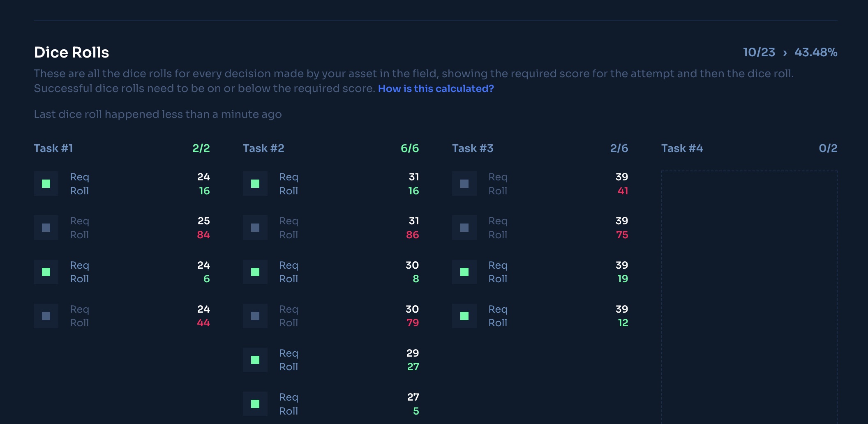The height and width of the screenshot is (424, 868).
Task: Click the empty dashed Task #4 placeholder
Action: (749, 296)
